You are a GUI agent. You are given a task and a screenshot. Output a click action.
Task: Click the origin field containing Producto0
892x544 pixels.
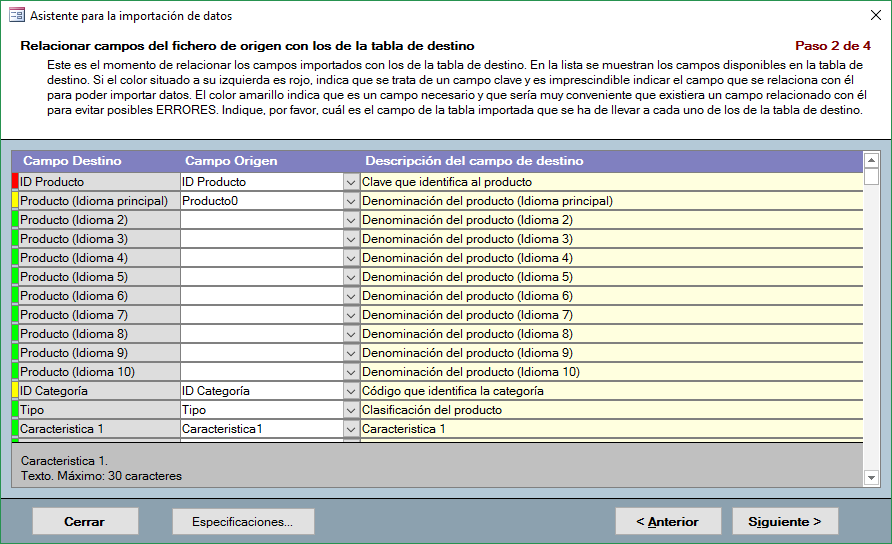260,201
